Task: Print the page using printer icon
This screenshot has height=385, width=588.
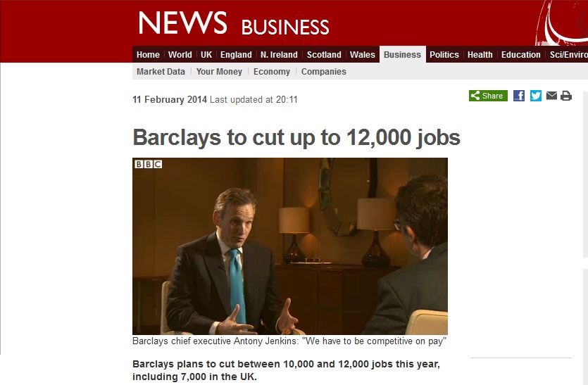Action: point(566,96)
